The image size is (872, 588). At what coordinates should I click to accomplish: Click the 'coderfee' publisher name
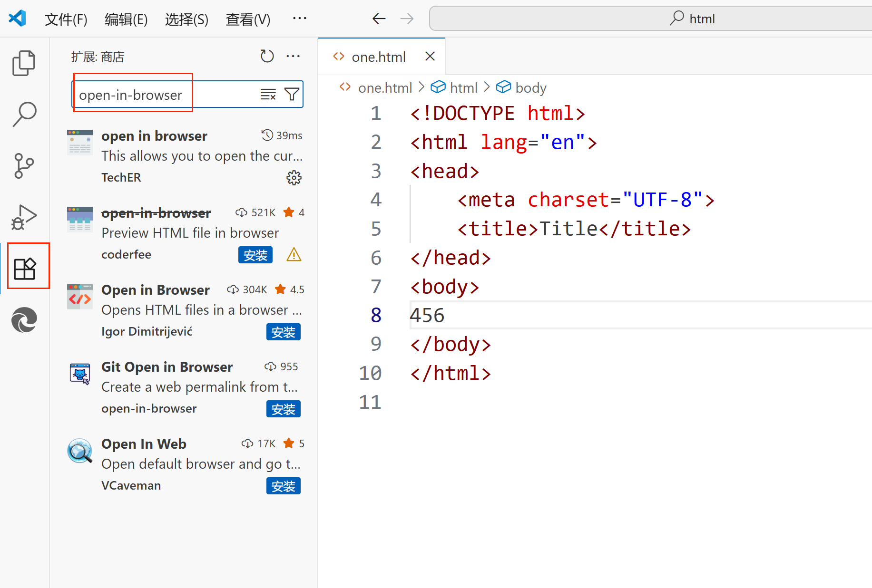tap(126, 254)
